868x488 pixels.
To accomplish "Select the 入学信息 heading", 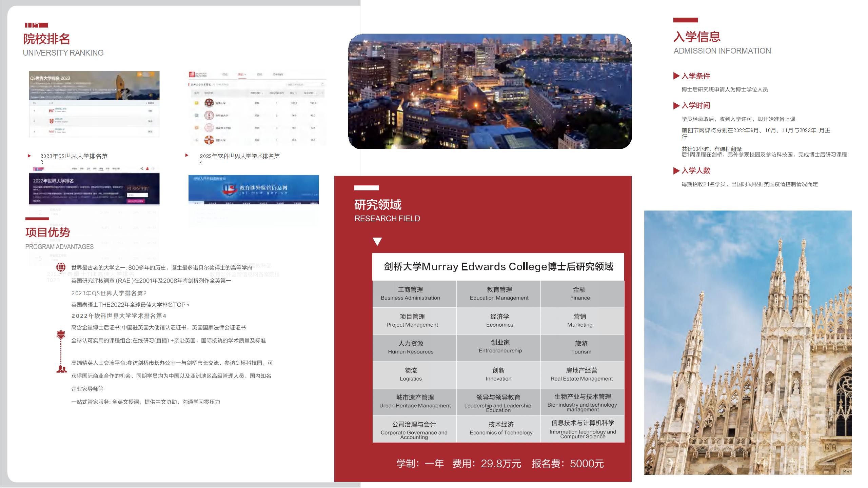I will click(697, 37).
